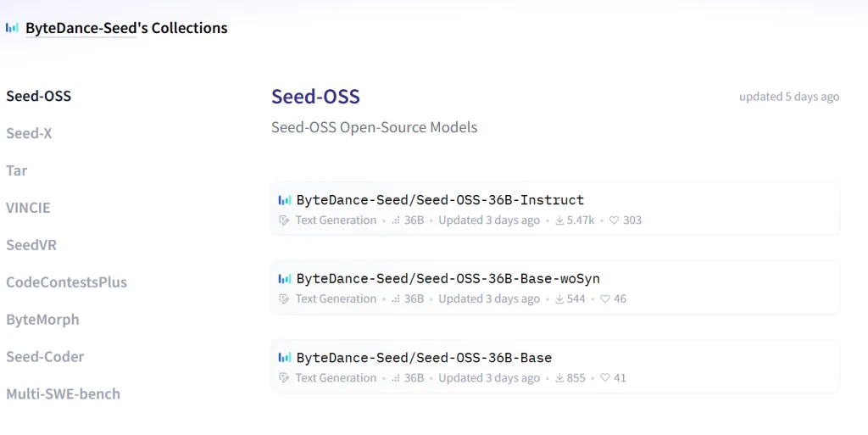Open the ByteDance-Seed organization link in header
This screenshot has width=868, height=435.
coord(81,28)
